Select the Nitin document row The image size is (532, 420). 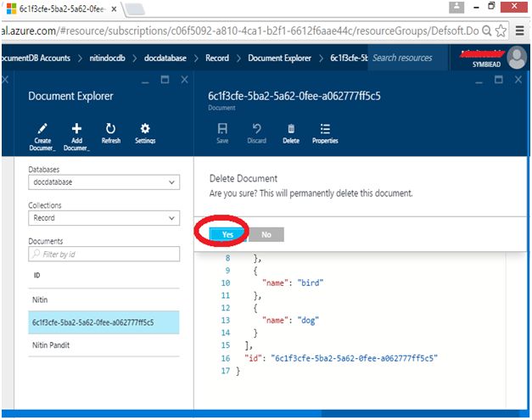(104, 300)
